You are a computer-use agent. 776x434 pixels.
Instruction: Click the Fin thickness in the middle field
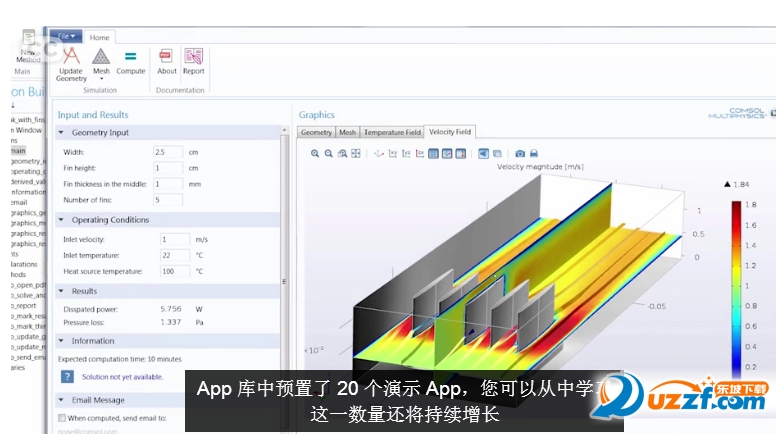click(168, 184)
